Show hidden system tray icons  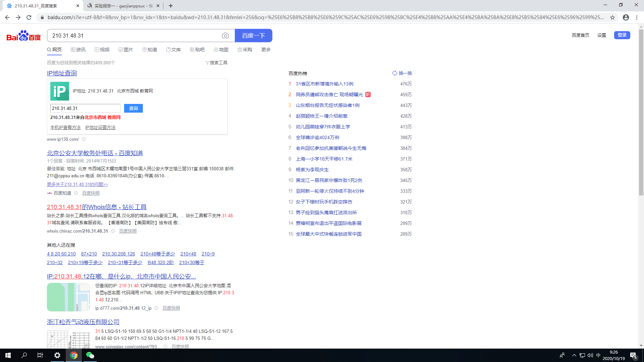coord(574,355)
